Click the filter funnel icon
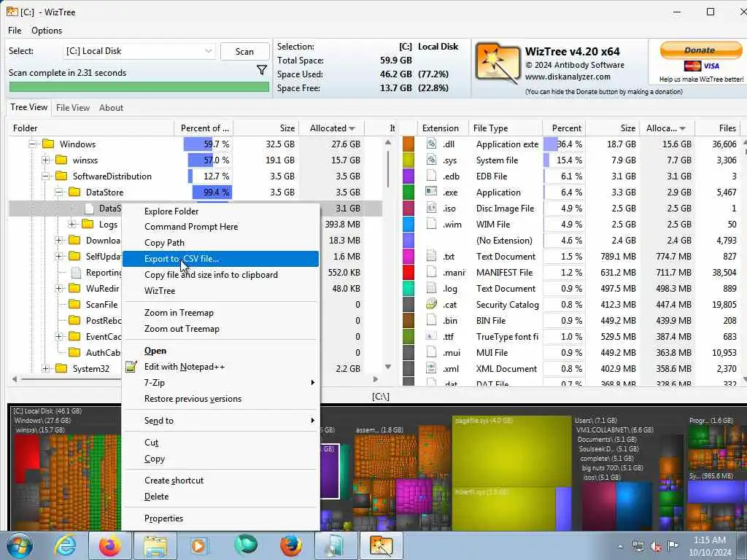747x560 pixels. 262,71
